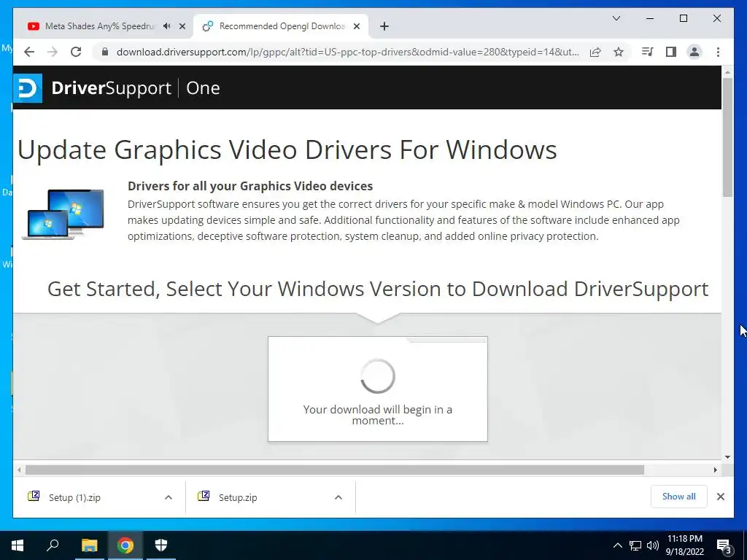The height and width of the screenshot is (560, 747).
Task: Expand options for Setup.zip download
Action: [x=338, y=497]
